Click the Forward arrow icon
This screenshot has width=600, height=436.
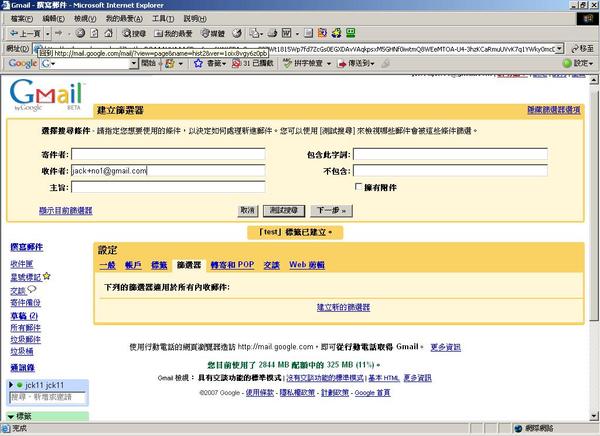[x=59, y=33]
